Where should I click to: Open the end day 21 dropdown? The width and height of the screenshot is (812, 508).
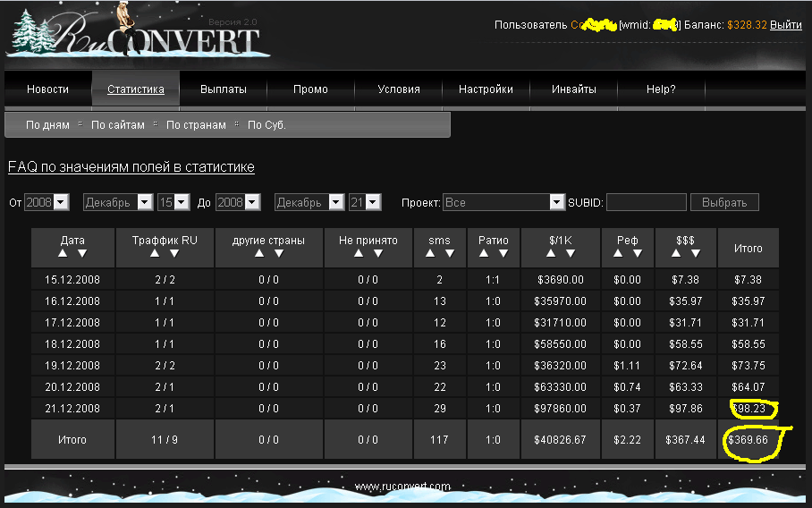click(373, 203)
